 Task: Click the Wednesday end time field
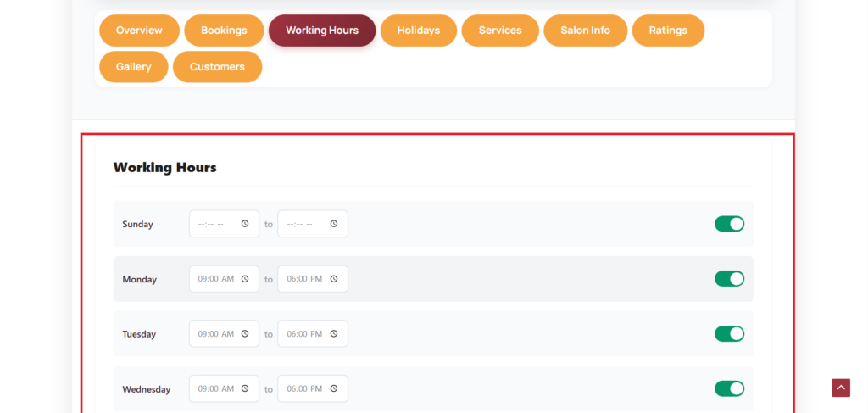pos(305,389)
